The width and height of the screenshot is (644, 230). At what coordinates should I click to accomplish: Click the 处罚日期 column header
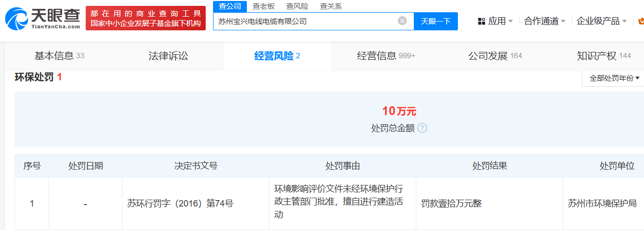pos(86,166)
